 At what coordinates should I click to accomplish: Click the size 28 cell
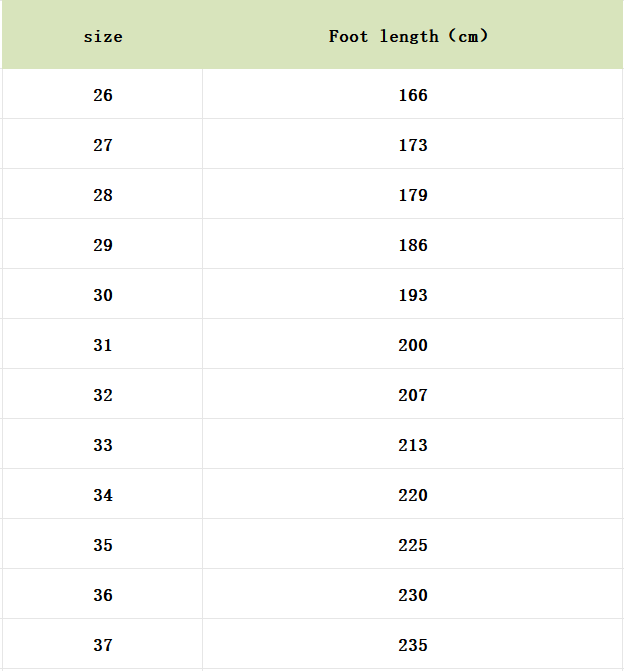click(103, 195)
